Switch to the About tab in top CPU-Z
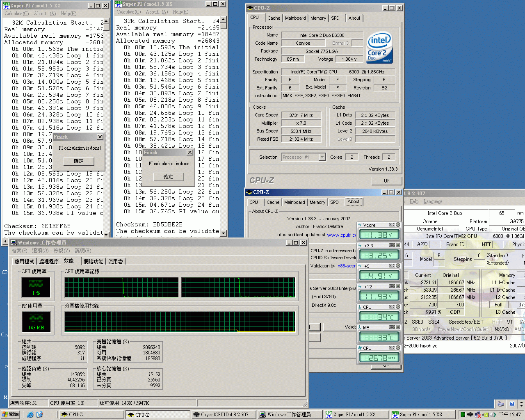Image resolution: width=525 pixels, height=420 pixels. [x=354, y=18]
